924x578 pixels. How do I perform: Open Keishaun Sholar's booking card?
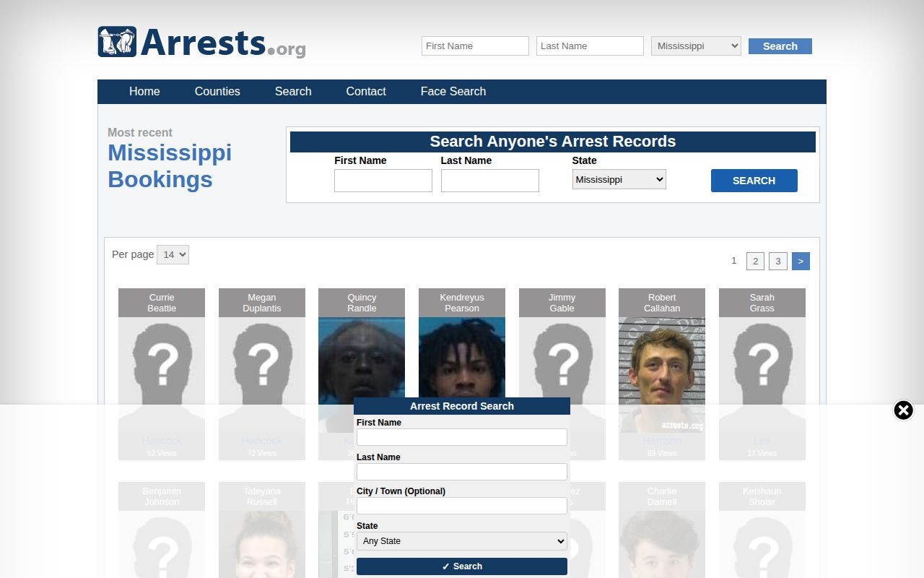(762, 530)
